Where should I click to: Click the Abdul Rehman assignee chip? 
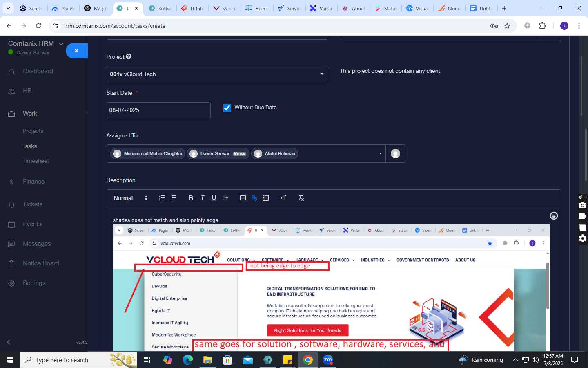[275, 154]
